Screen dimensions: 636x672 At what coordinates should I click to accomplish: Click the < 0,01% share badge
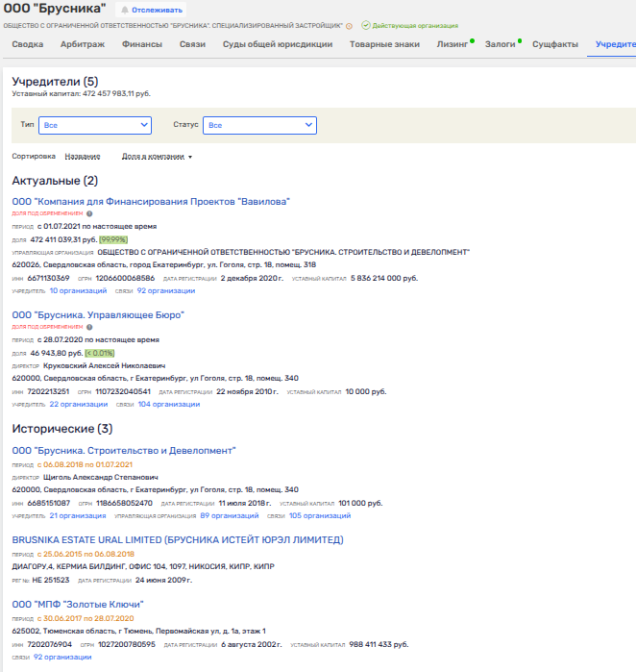[99, 353]
